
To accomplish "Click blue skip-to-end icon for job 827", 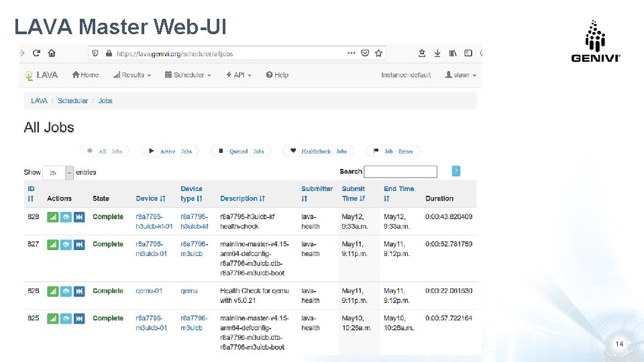I will (x=79, y=245).
